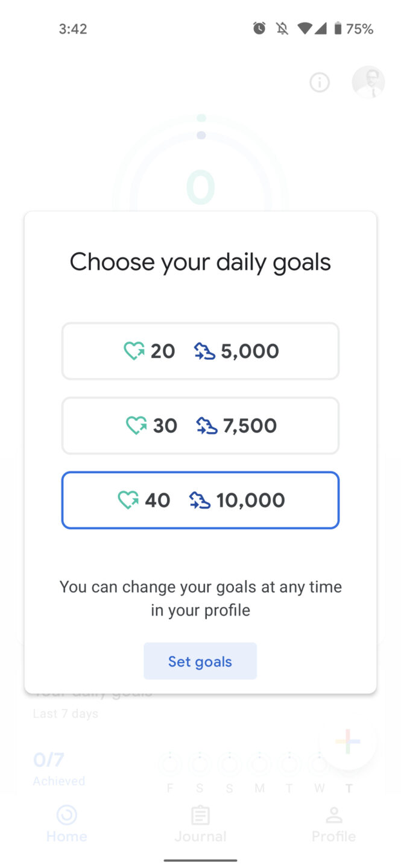Open your profile avatar photo
The image size is (401, 868).
[x=368, y=83]
